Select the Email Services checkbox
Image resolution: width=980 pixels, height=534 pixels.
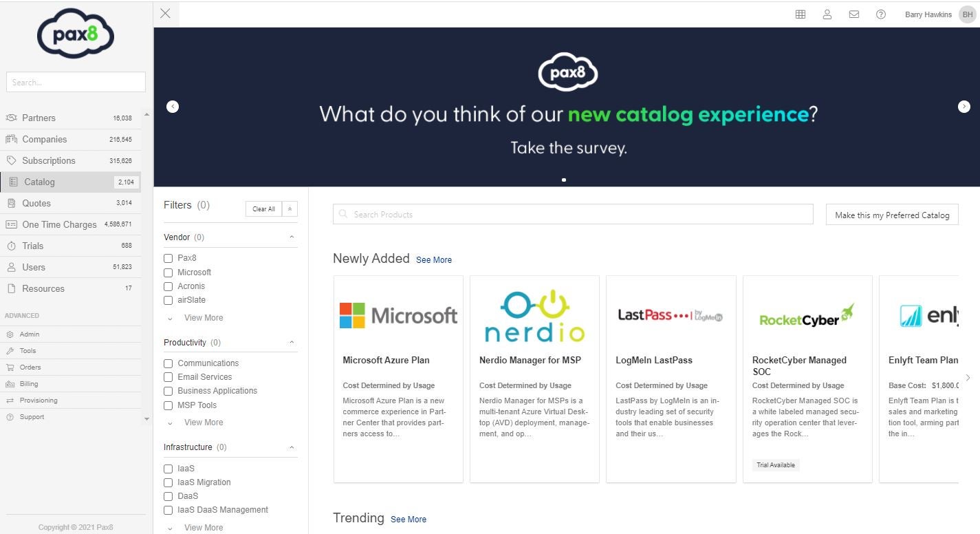168,377
